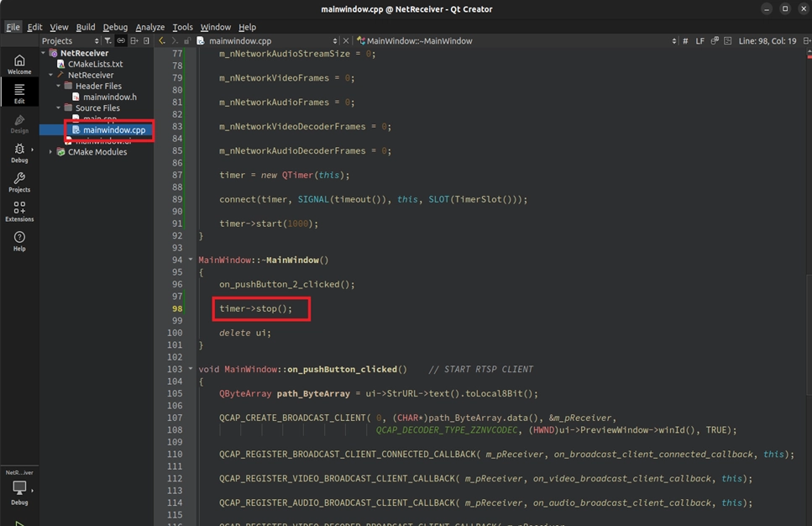This screenshot has width=812, height=526.
Task: Click the mainwindow.cpp file type icon
Action: [201, 40]
